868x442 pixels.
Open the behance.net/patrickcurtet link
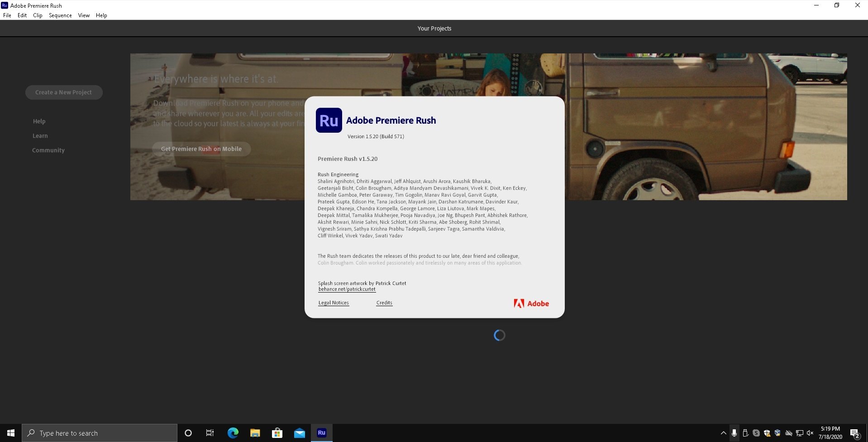(347, 289)
